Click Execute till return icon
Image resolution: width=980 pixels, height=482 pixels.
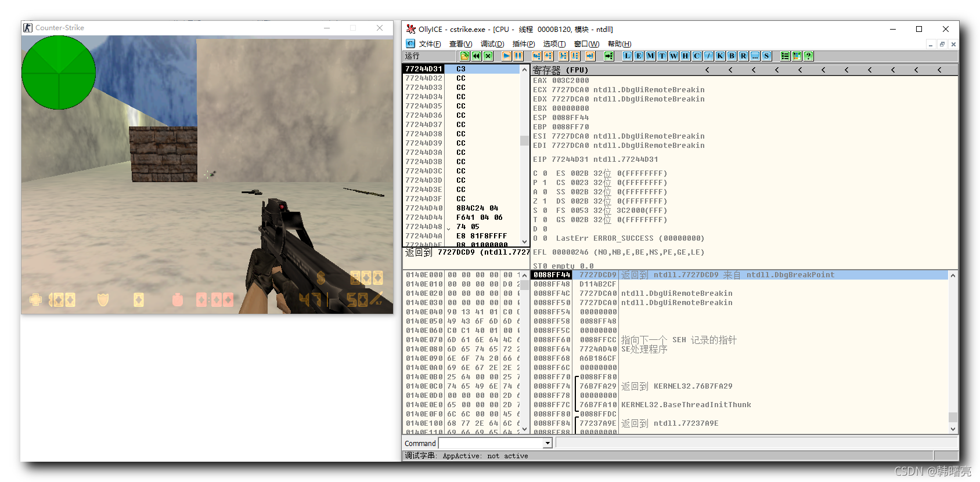click(x=590, y=56)
